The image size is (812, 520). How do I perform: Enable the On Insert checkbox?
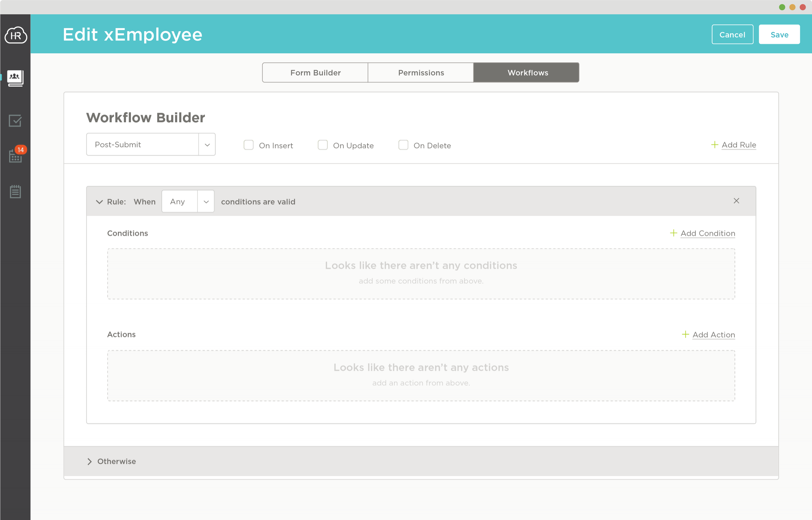(248, 145)
